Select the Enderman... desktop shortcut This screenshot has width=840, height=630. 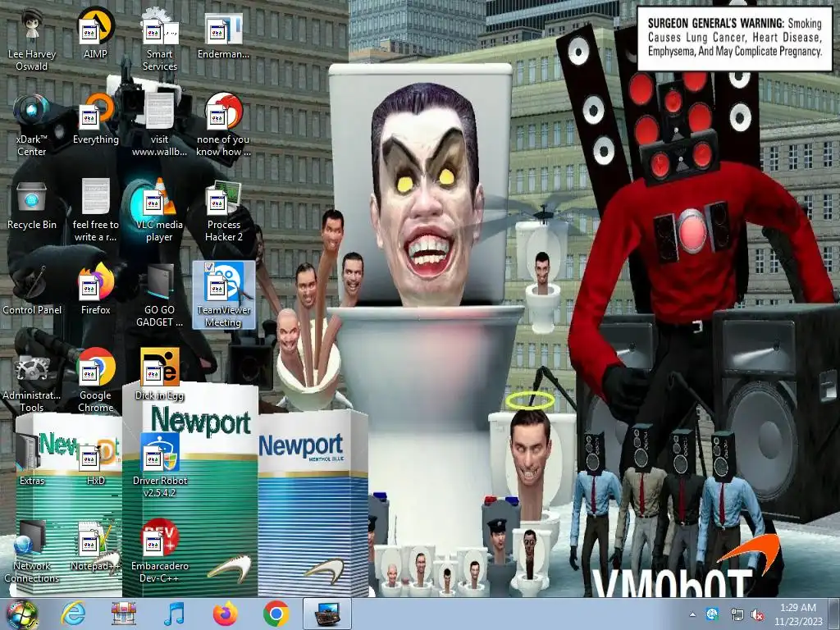223,34
